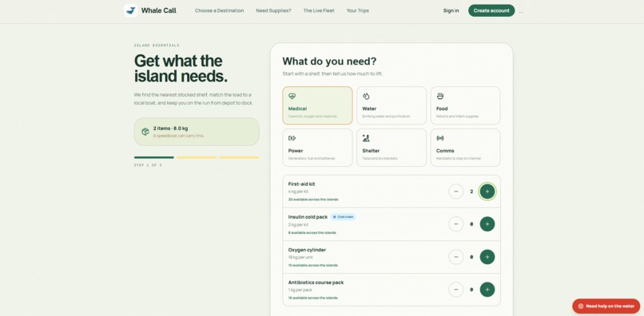Viewport: 644px width, 316px height.
Task: Open Choose a Destination page
Action: [x=219, y=10]
